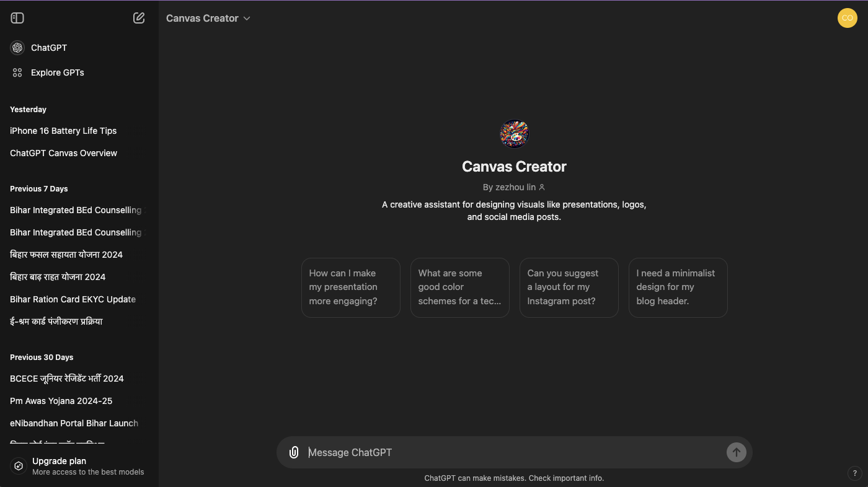This screenshot has height=487, width=868.
Task: Select the 'layout for my Instagram post' prompt
Action: 569,287
